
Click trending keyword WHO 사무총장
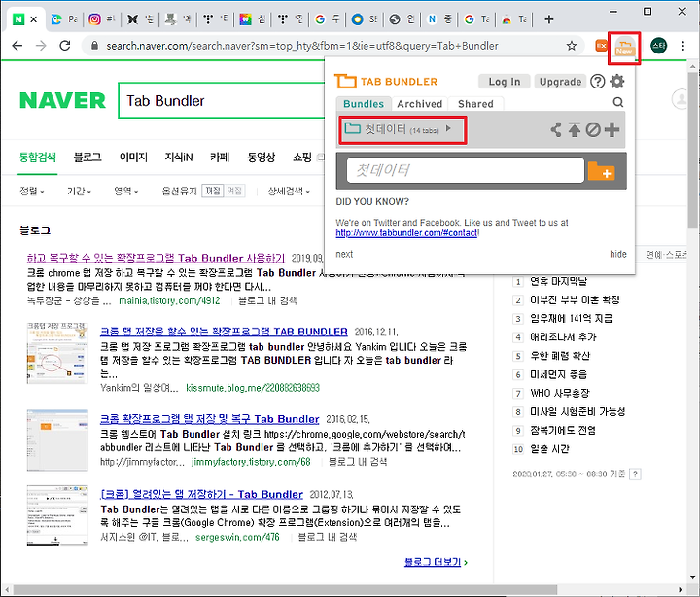click(x=559, y=393)
